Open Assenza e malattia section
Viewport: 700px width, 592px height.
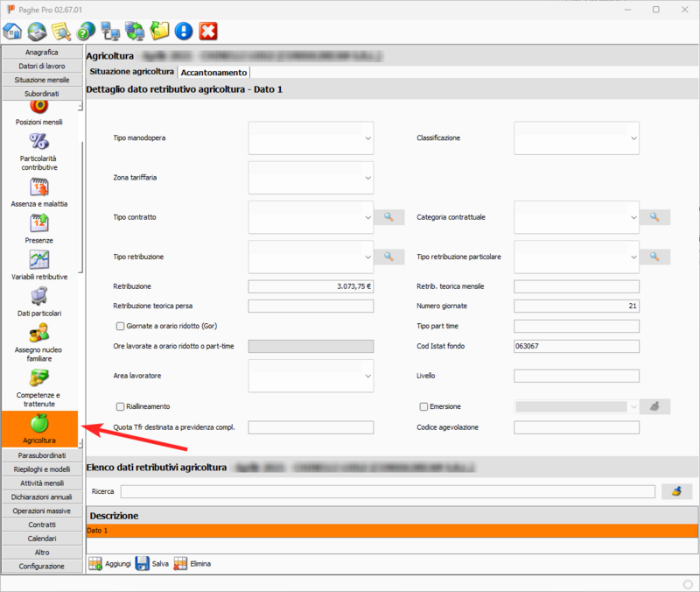point(39,187)
